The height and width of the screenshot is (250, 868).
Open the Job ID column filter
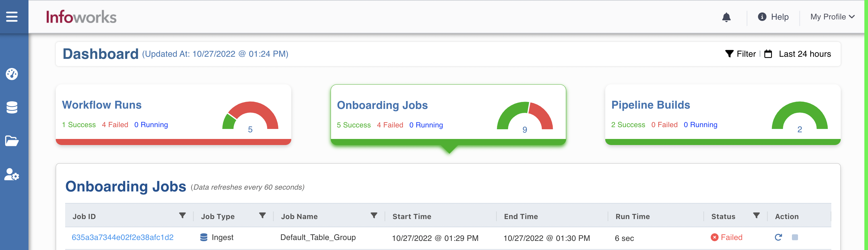(182, 215)
